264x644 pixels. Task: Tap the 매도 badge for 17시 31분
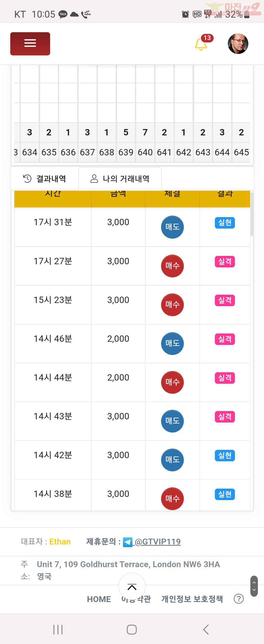click(x=172, y=227)
